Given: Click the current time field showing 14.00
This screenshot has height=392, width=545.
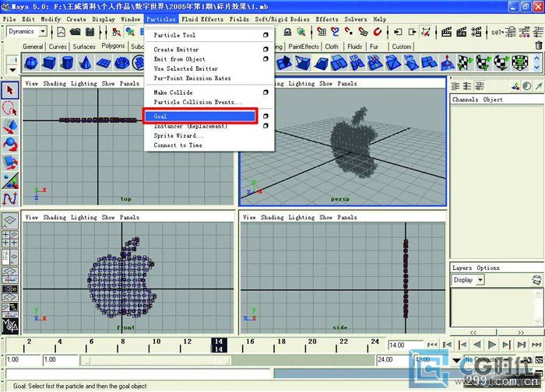Looking at the screenshot, I should coord(406,345).
